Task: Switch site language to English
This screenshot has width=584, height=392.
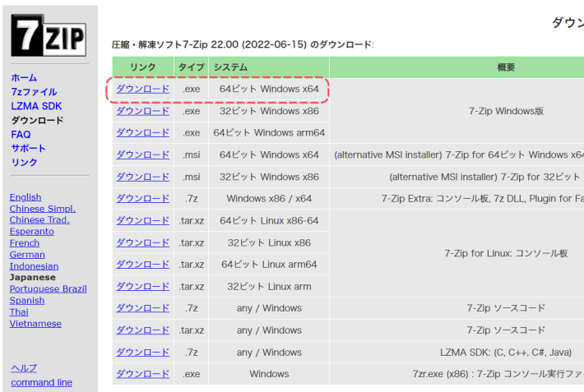Action: (25, 197)
